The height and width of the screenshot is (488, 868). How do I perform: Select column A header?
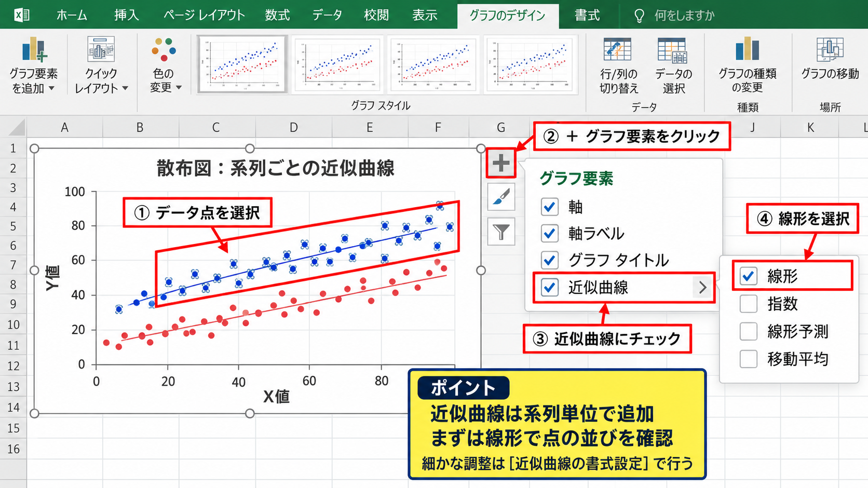pyautogui.click(x=64, y=128)
